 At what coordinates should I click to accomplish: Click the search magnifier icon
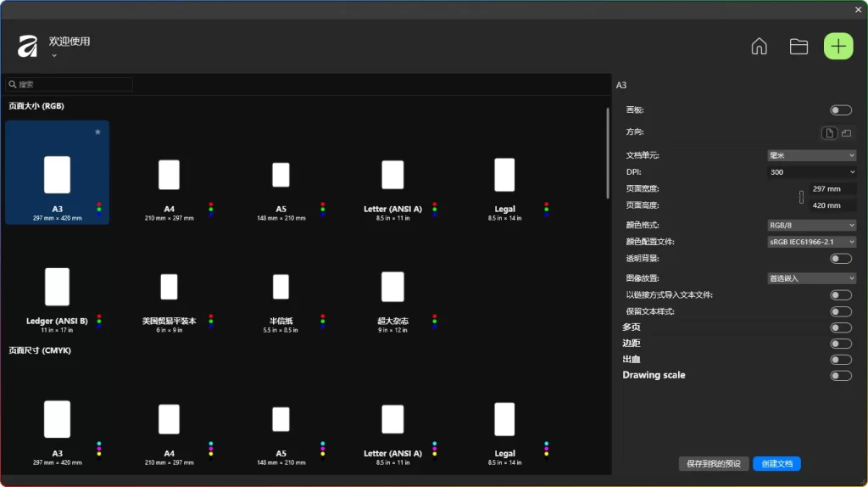pyautogui.click(x=12, y=84)
